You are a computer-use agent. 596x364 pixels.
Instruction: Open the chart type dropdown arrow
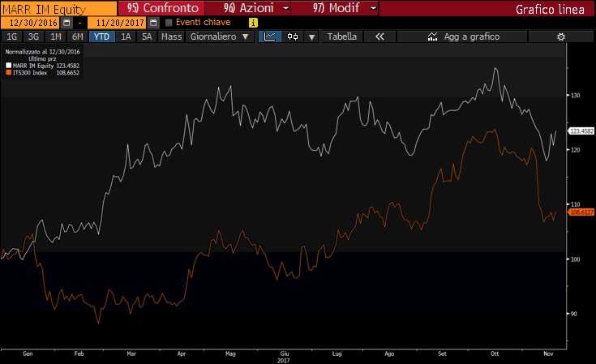311,36
